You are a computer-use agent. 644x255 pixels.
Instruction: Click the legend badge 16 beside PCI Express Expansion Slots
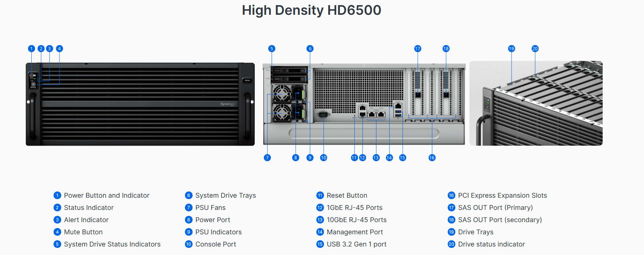[451, 195]
